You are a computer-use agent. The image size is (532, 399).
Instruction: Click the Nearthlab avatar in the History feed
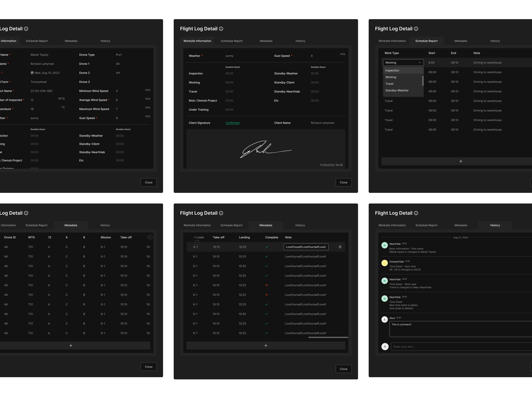(x=385, y=245)
